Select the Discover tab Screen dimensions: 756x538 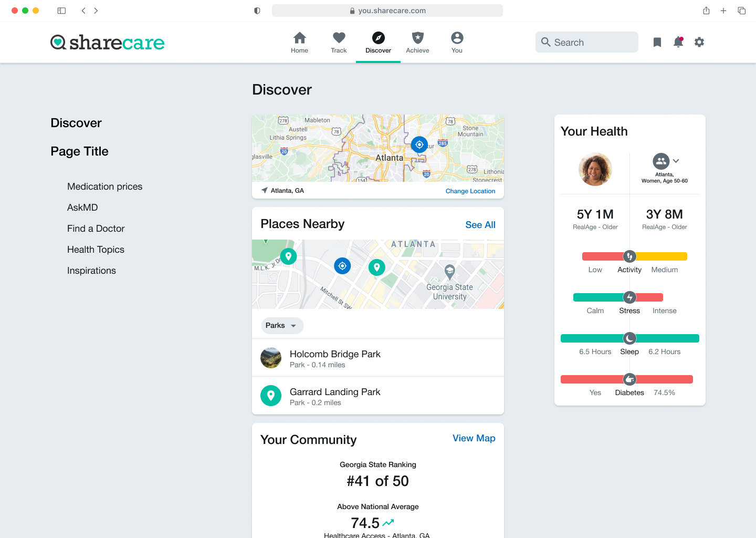[378, 43]
